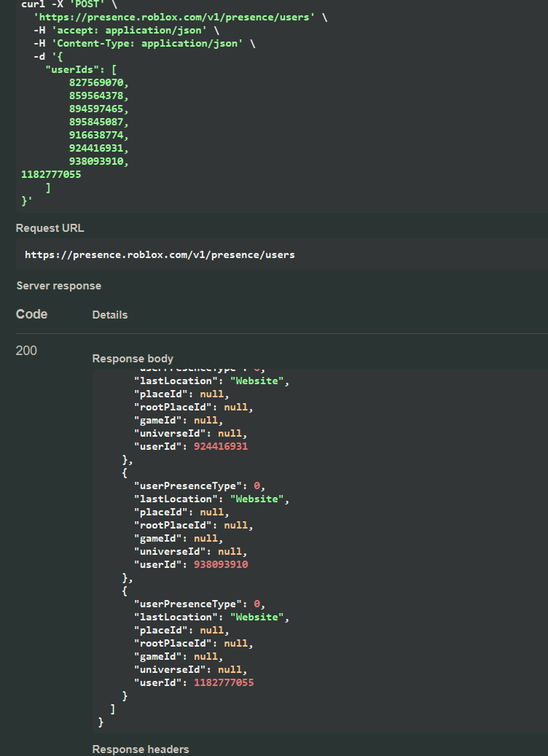Click the "Details" column header
Viewport: 548px width, 756px height.
tap(110, 315)
